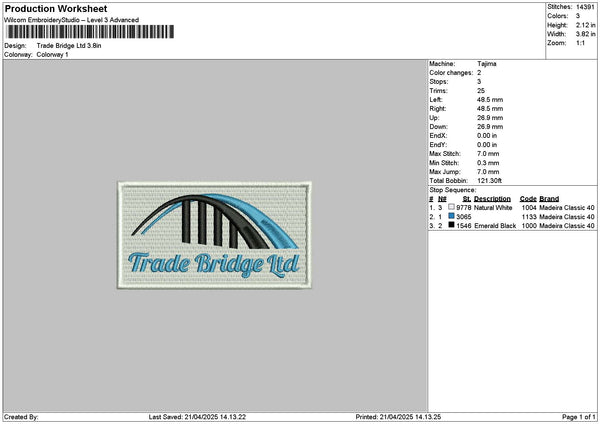600x424 pixels.
Task: Click the Zoom value 1:1
Action: [x=580, y=43]
